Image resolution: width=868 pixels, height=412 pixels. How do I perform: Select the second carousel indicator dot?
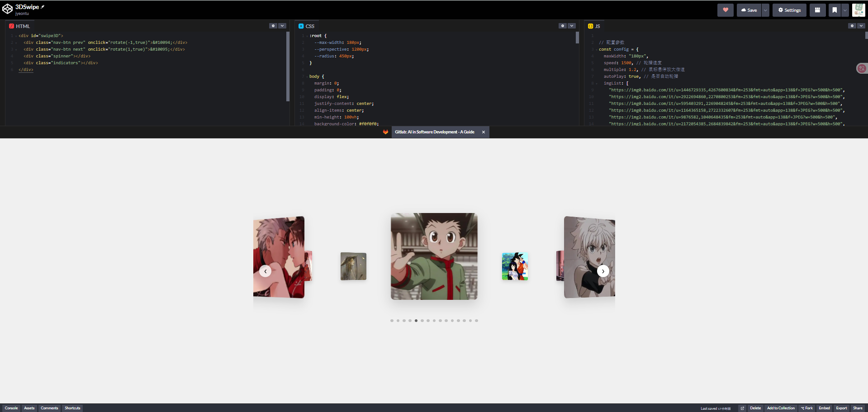[398, 321]
